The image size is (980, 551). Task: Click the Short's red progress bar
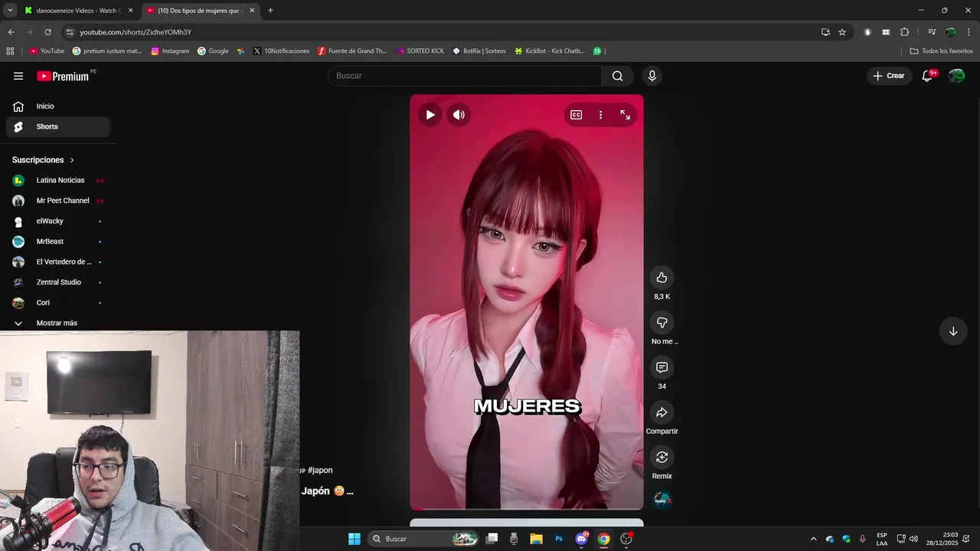click(527, 509)
